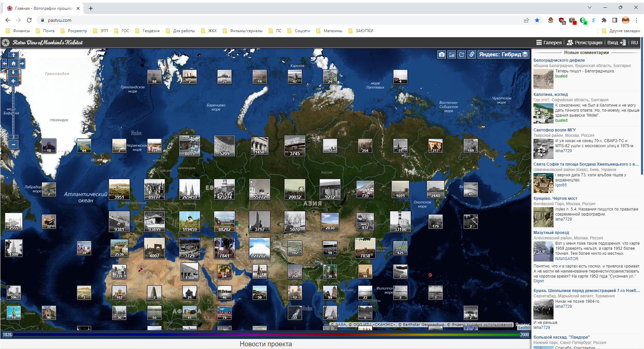
Task: Open the tab search chevron in title bar
Action: pos(590,7)
